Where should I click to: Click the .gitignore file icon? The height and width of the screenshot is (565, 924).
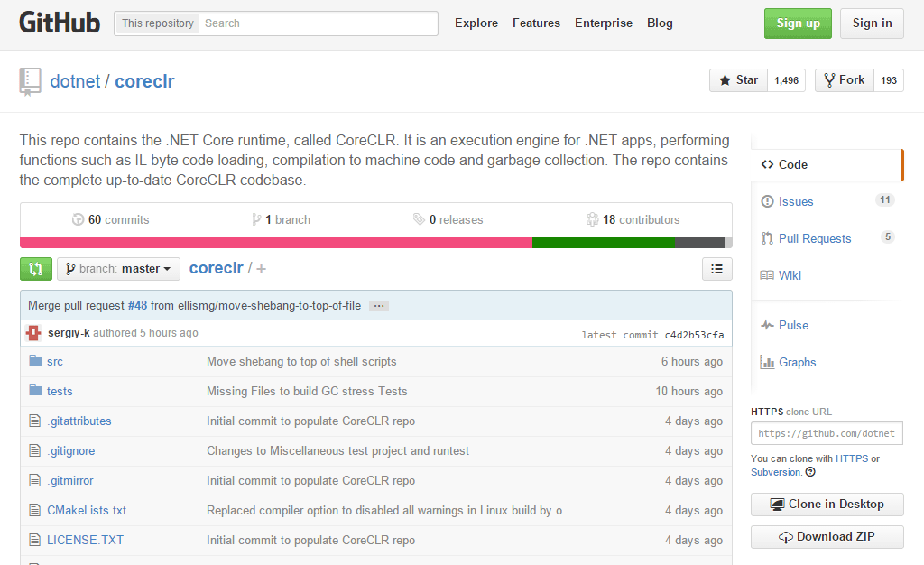[x=36, y=450]
